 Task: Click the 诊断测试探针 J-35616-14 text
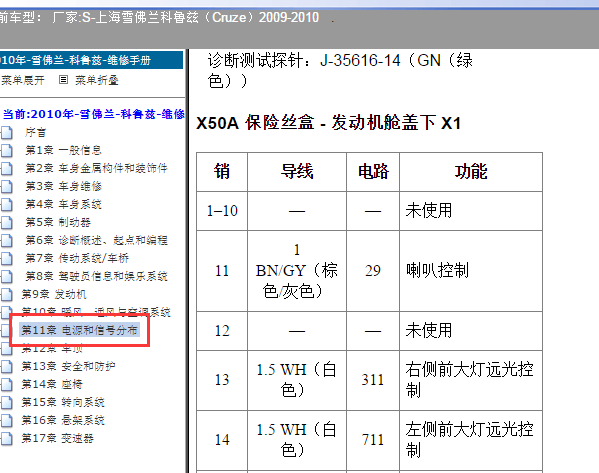point(340,70)
